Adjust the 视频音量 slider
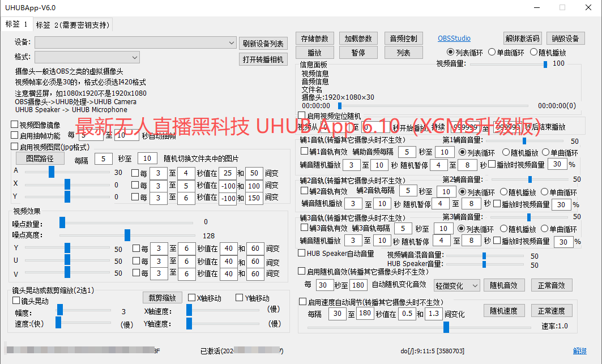Screen dimensions: 602x364 (x=508, y=64)
